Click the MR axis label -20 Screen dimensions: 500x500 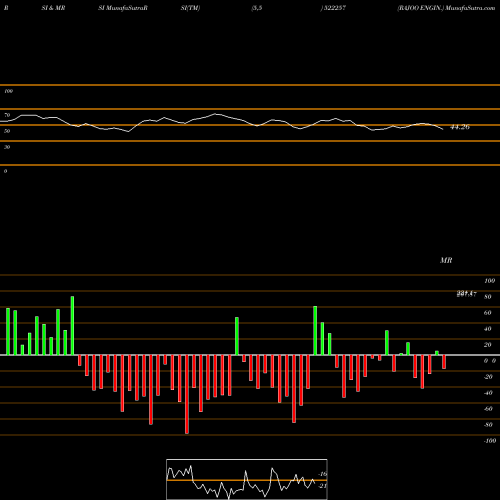(488, 377)
